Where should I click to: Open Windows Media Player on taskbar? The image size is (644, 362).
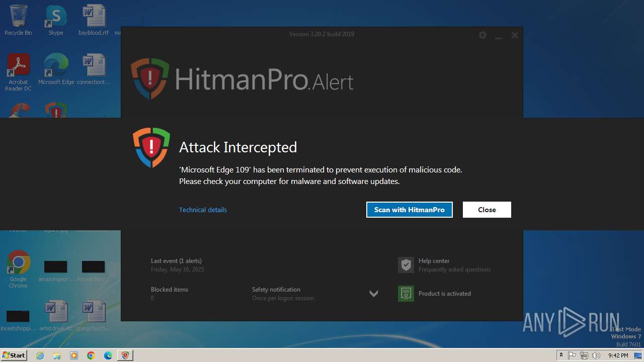74,355
